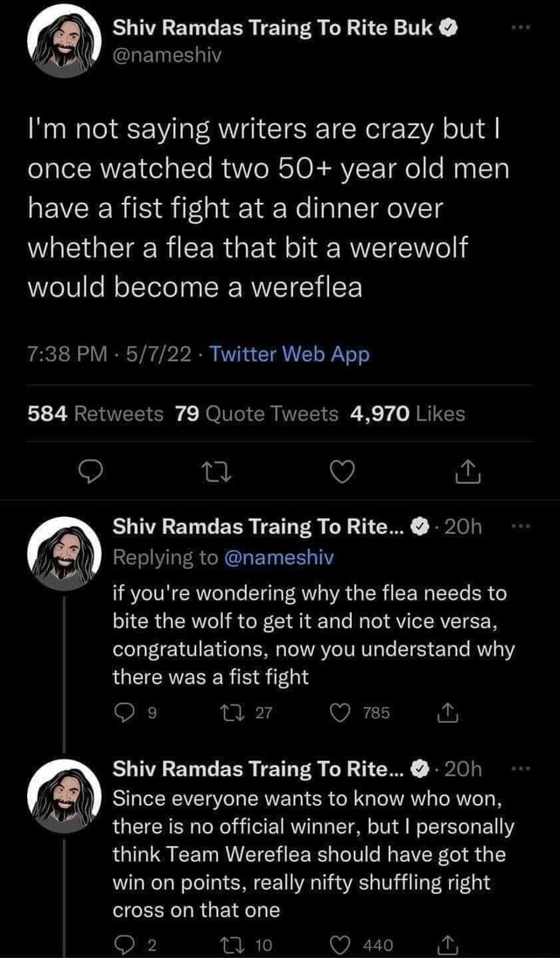Open the ellipsis menu on the first reply
The width and height of the screenshot is (560, 958).
click(521, 526)
